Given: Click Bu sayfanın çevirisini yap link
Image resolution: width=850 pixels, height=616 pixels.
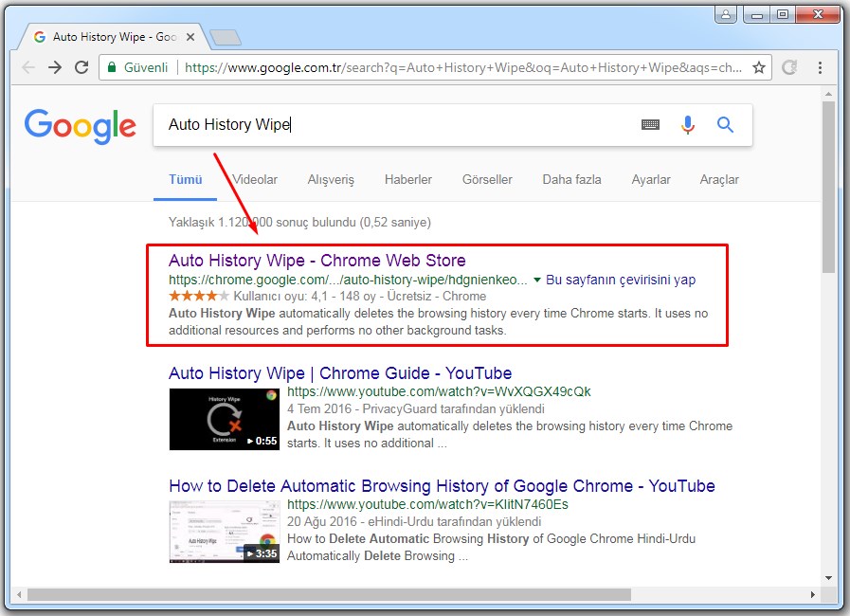Looking at the screenshot, I should (621, 280).
